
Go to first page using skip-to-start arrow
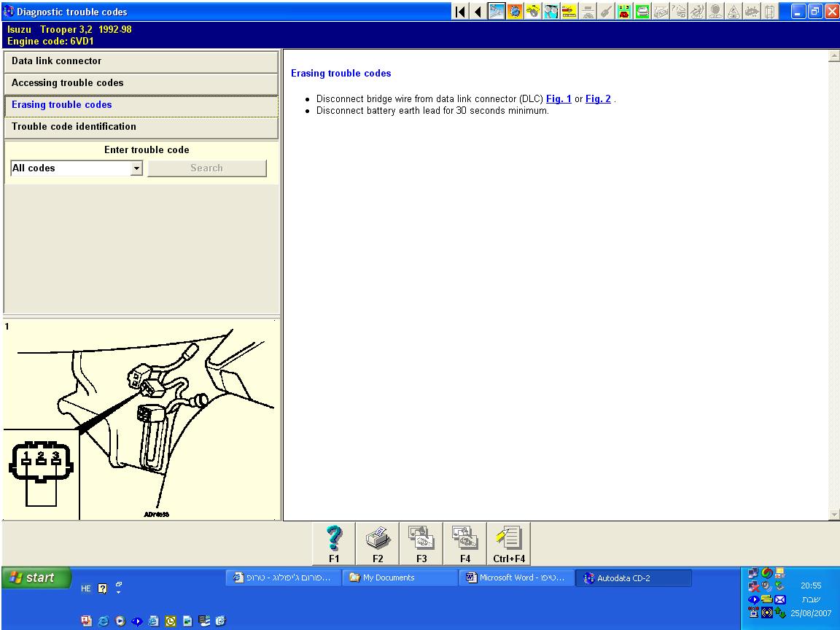pos(461,12)
